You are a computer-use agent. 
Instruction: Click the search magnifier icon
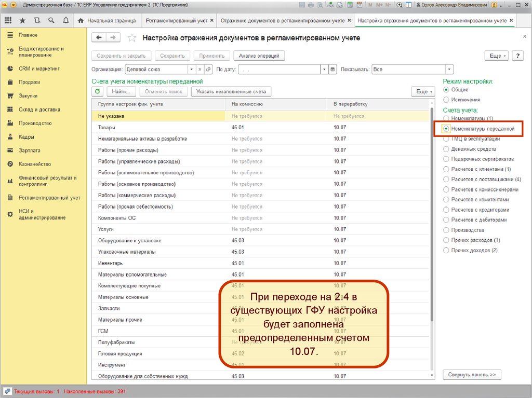51,21
